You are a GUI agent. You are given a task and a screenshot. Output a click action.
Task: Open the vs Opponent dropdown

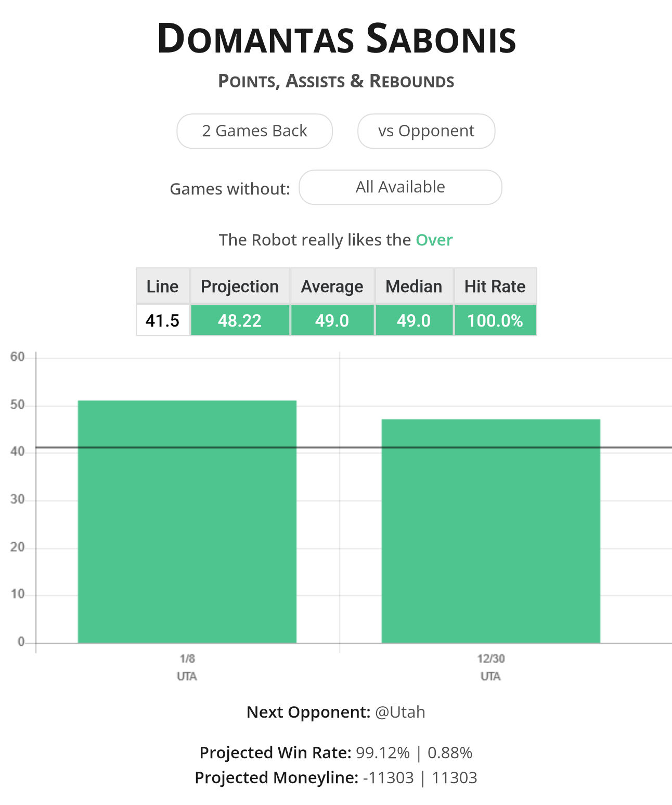click(x=426, y=131)
